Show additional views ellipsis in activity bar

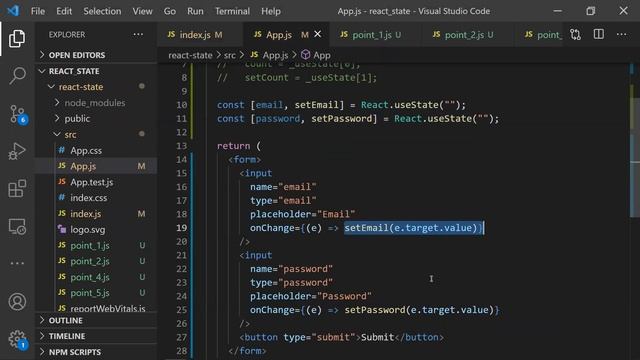coord(17,263)
